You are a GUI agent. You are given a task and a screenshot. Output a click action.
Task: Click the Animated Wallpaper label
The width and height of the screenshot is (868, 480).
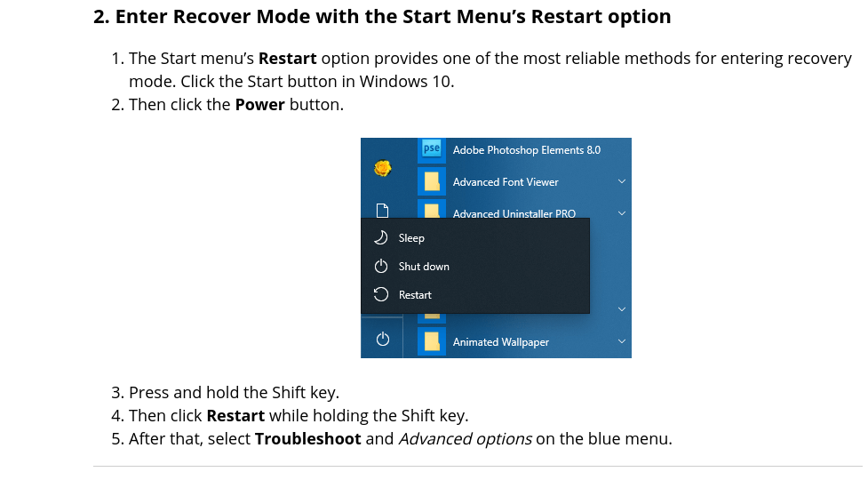[501, 342]
